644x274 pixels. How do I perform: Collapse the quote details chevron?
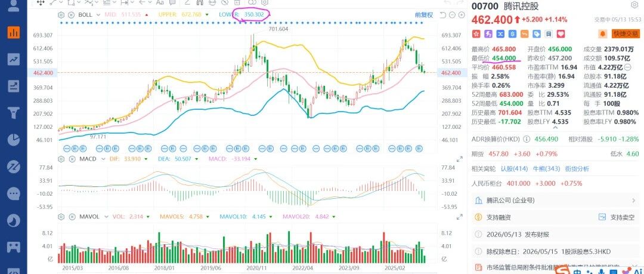[556, 128]
